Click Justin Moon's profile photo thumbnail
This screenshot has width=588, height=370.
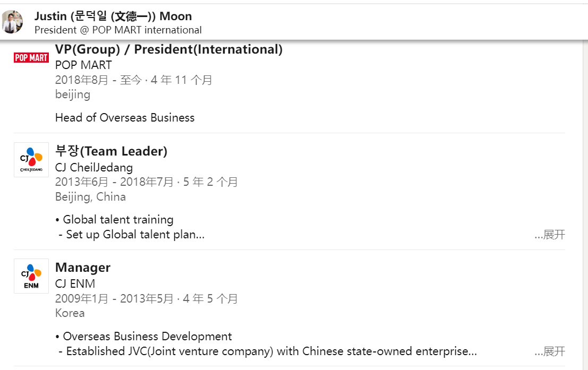[12, 22]
